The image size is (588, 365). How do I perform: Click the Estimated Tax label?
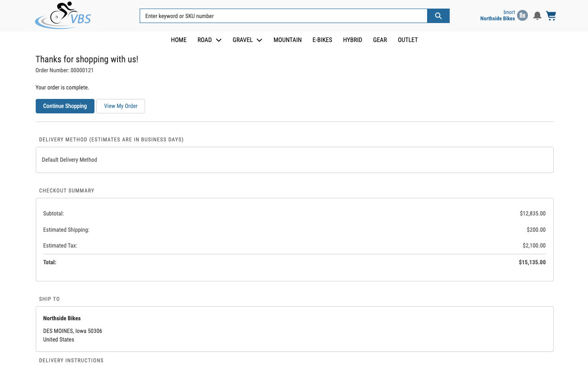point(60,246)
